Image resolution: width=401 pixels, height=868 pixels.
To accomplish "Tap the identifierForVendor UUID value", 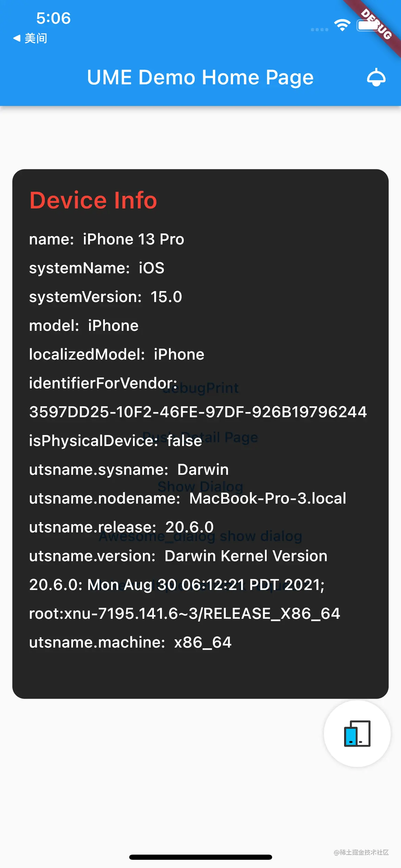I will pyautogui.click(x=198, y=412).
